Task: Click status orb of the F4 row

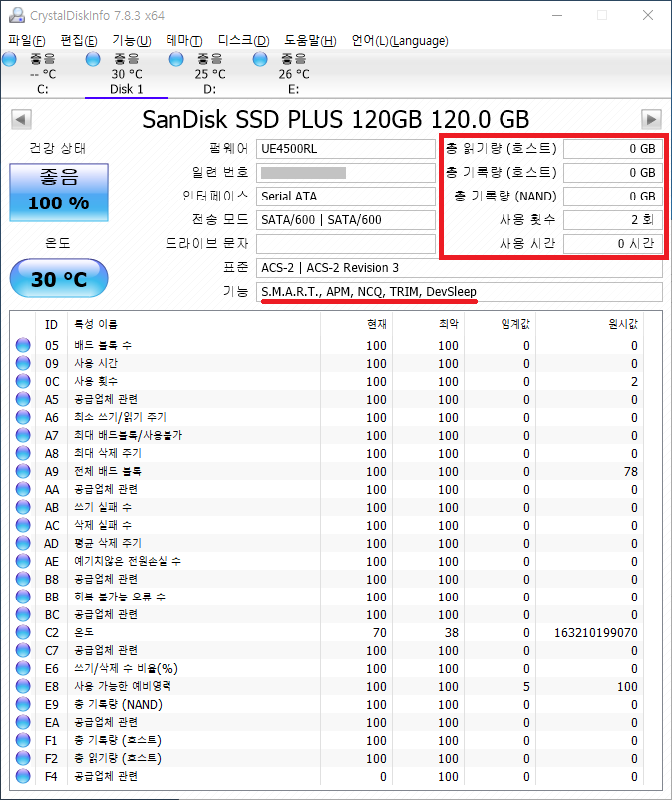Action: (x=23, y=775)
